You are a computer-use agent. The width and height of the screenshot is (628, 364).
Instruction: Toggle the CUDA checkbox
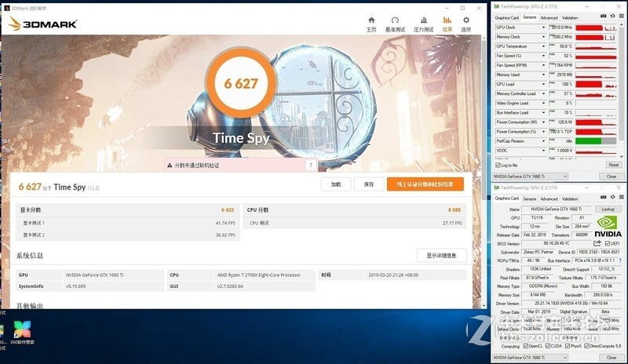coord(547,346)
